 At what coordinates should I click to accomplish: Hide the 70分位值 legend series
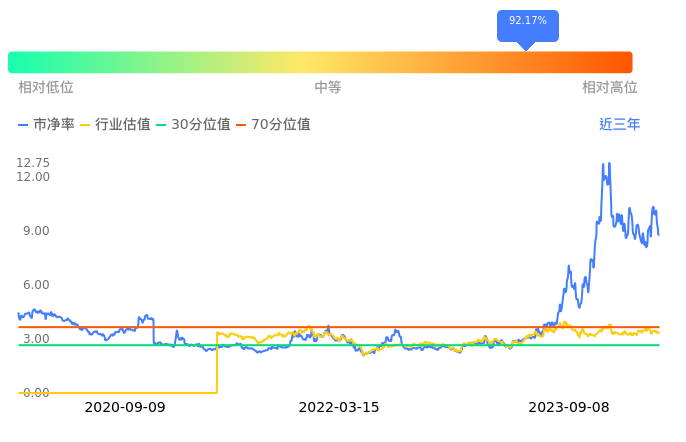pos(273,125)
